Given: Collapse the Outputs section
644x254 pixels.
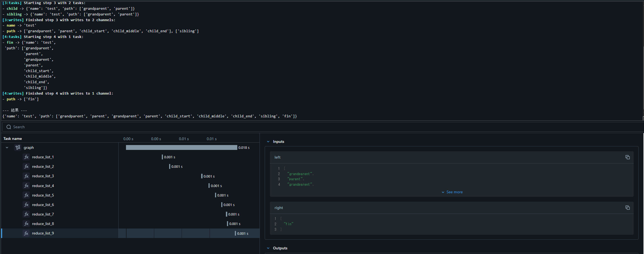Looking at the screenshot, I should (268, 248).
